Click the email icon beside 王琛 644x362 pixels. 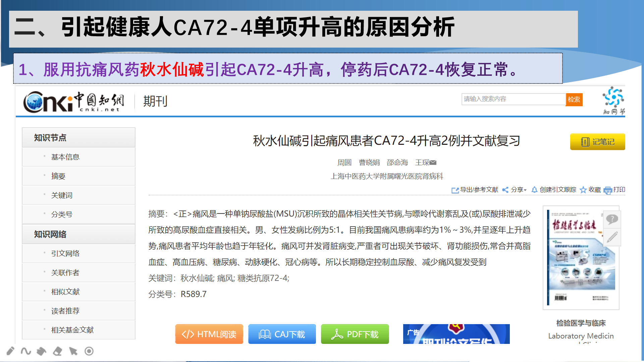pos(433,163)
